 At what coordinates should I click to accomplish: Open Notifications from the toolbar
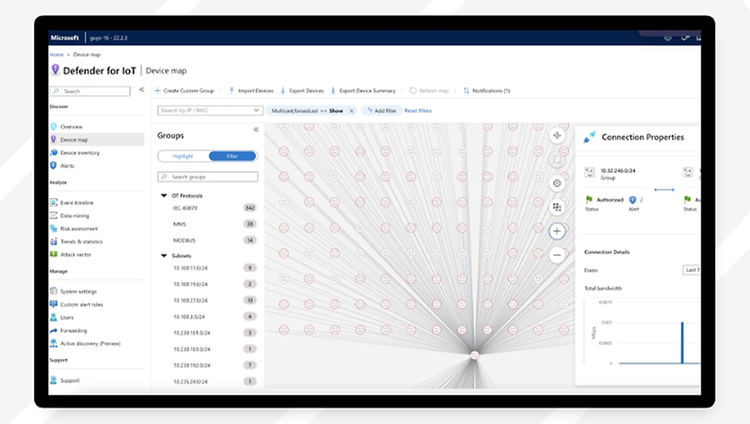(x=487, y=90)
